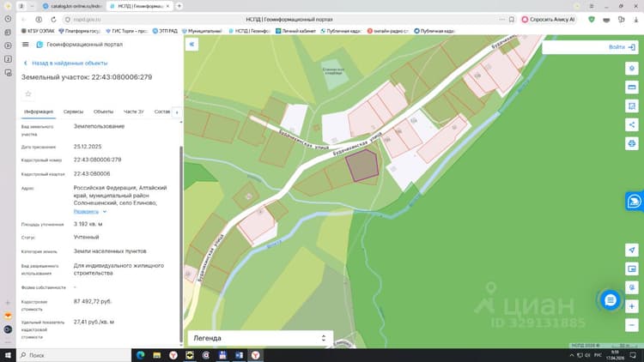The height and width of the screenshot is (362, 644).
Task: Add parcel to favorites with the star
Action: click(28, 94)
